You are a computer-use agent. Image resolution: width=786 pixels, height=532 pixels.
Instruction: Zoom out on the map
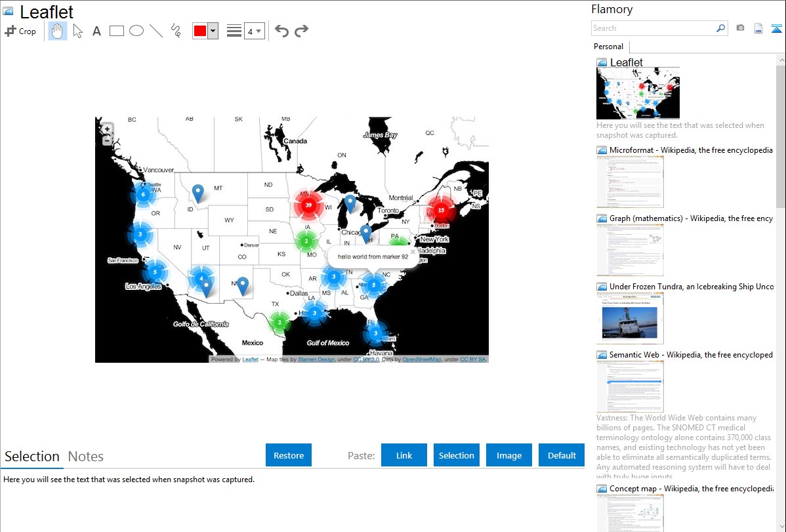coord(108,141)
